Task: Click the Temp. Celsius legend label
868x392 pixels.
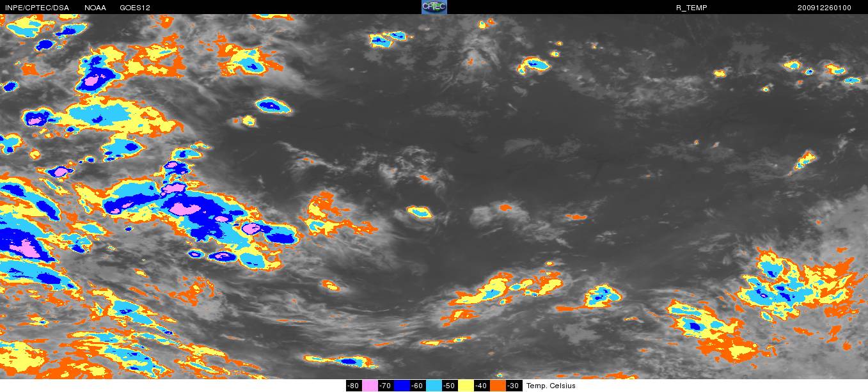Action: click(x=551, y=386)
